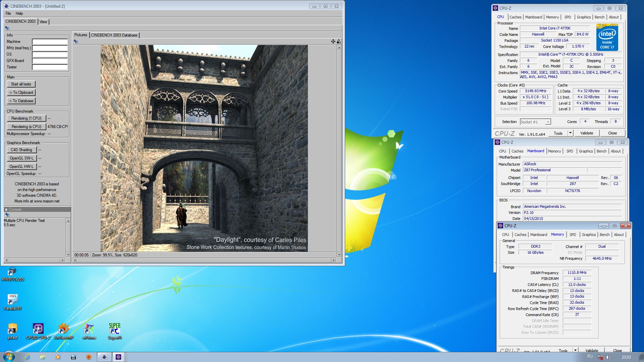The image size is (644, 362).
Task: Select the Pictures tab
Action: (x=80, y=35)
